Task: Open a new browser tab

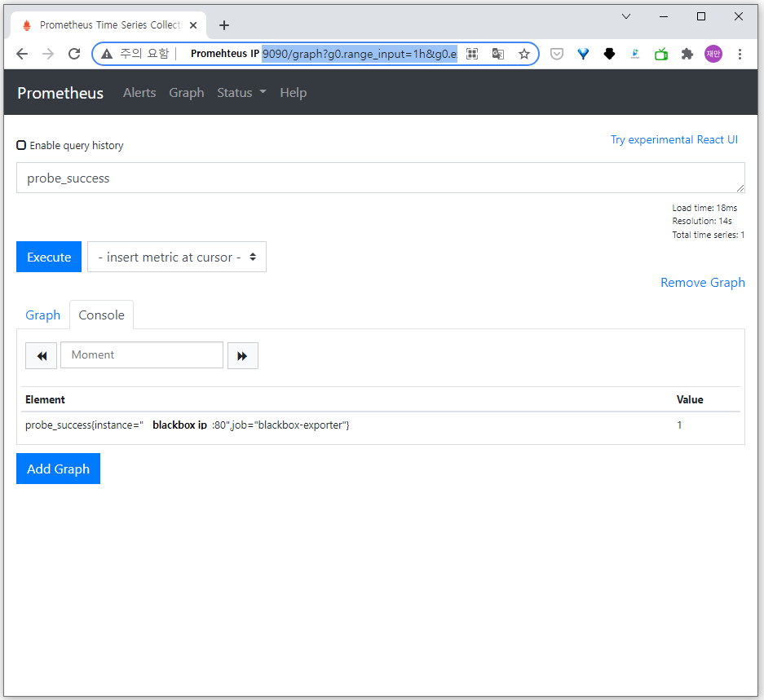Action: pyautogui.click(x=224, y=25)
